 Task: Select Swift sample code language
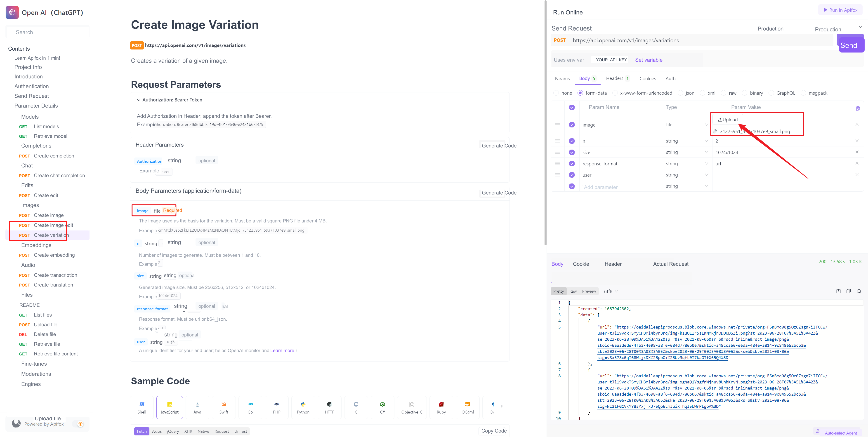pos(224,407)
